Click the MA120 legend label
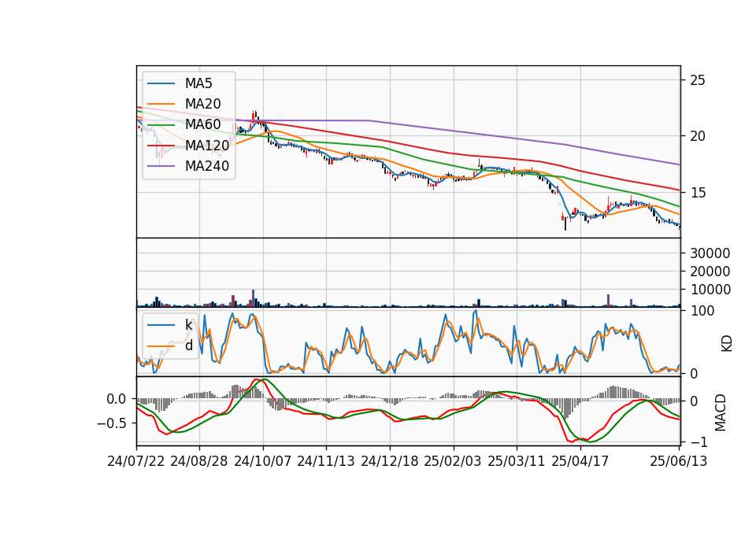The width and height of the screenshot is (756, 543). pyautogui.click(x=207, y=146)
